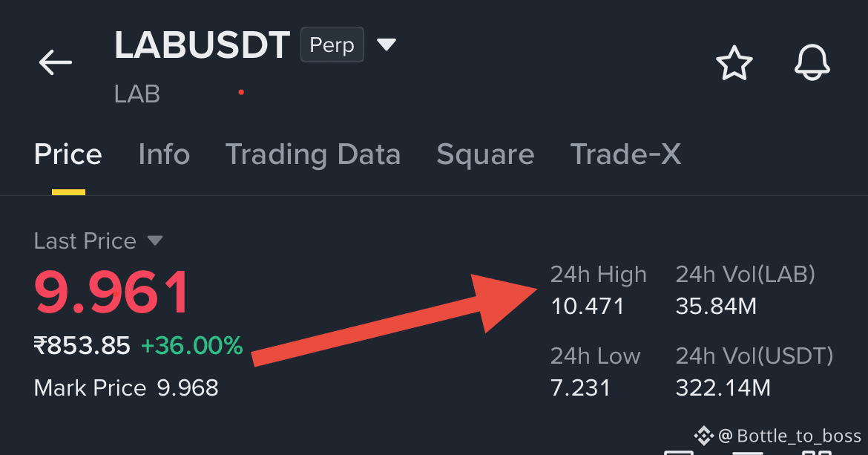Go back using the left arrow
The height and width of the screenshot is (455, 868).
[56, 62]
